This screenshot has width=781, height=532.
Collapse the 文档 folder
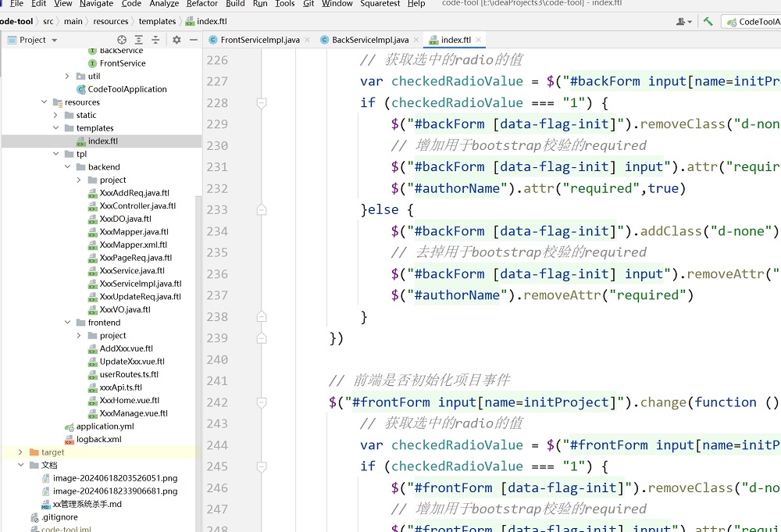(20, 466)
